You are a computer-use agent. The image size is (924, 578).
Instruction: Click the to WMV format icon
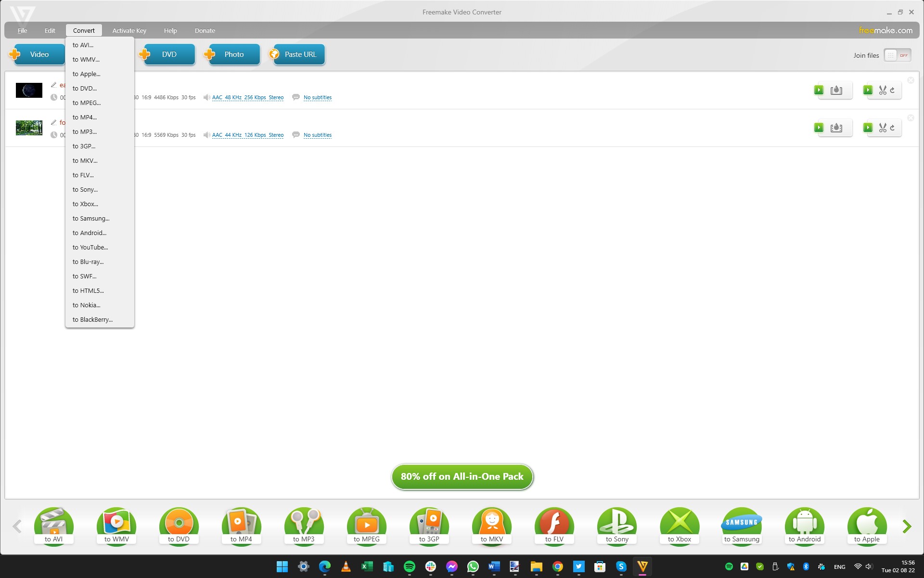coord(116,525)
